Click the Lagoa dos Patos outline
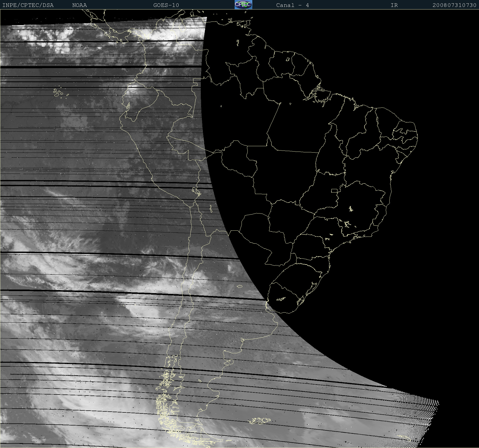The width and height of the screenshot is (479, 448). pyautogui.click(x=313, y=288)
